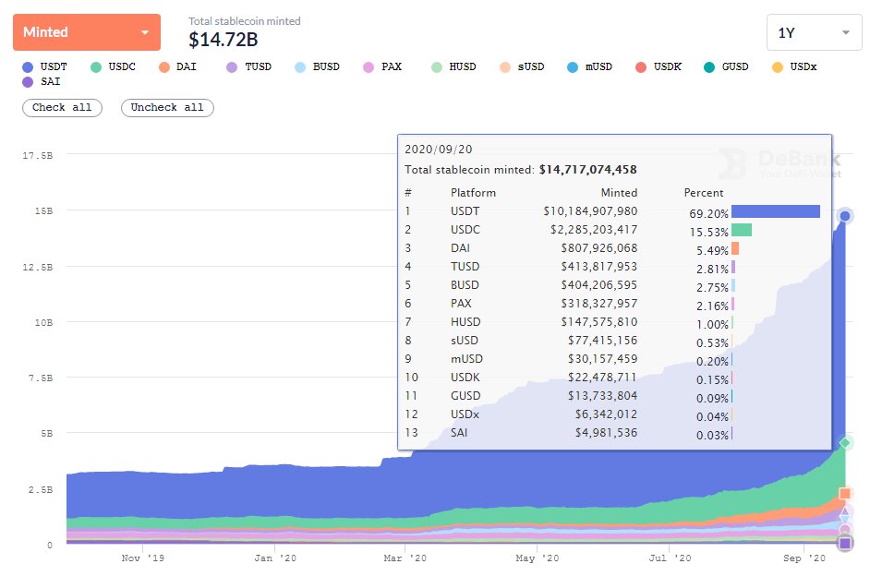Image resolution: width=870 pixels, height=588 pixels.
Task: Click the May '20 x-axis label
Action: coord(538,558)
